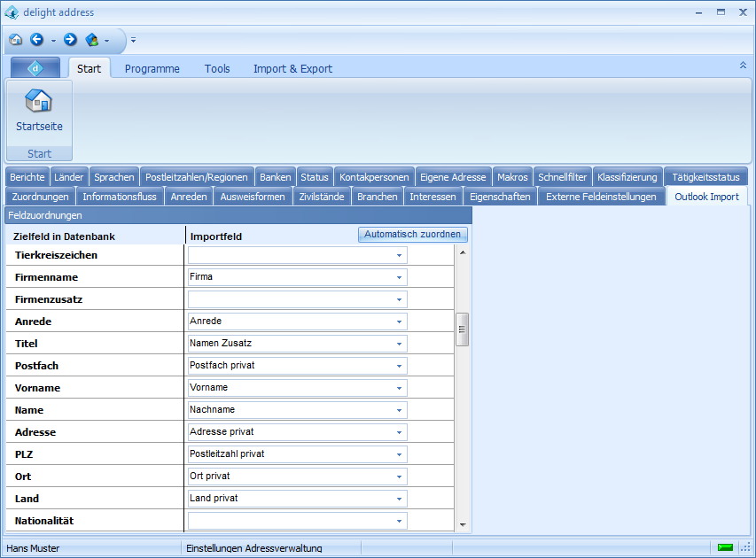Expand the Firmenname import field dropdown

pos(399,277)
